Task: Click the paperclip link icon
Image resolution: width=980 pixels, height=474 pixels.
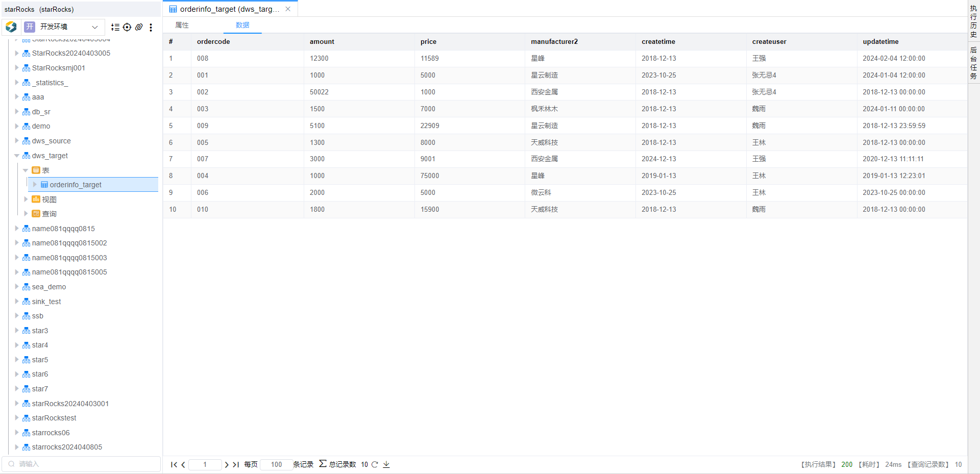Action: pyautogui.click(x=139, y=27)
